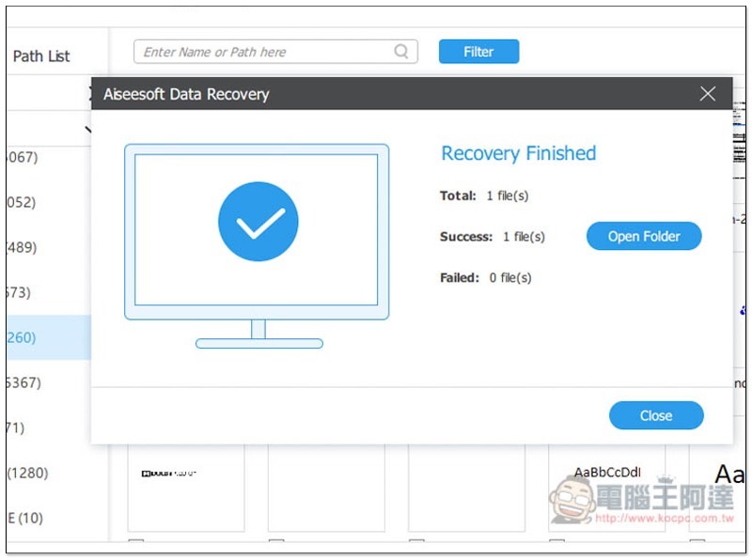This screenshot has width=752, height=560.
Task: Click the blue Filter button
Action: (x=478, y=52)
